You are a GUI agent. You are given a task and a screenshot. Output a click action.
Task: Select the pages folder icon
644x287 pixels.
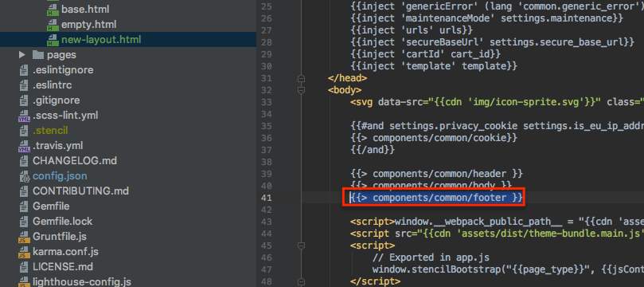pyautogui.click(x=37, y=55)
